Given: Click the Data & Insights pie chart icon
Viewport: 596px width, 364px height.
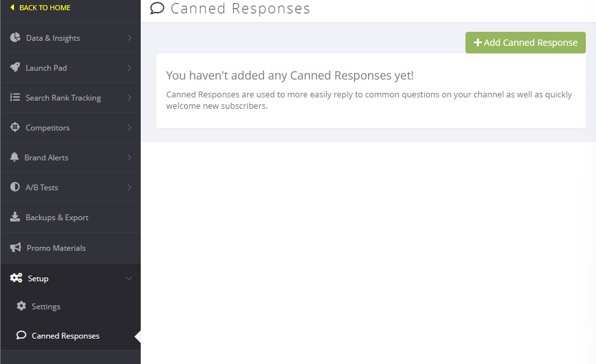Looking at the screenshot, I should [15, 38].
